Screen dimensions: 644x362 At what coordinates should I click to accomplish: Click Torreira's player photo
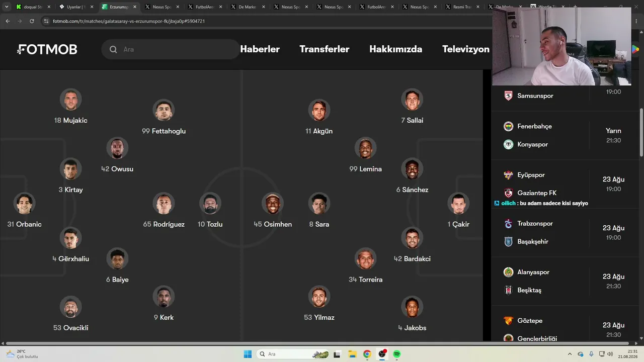(x=366, y=259)
